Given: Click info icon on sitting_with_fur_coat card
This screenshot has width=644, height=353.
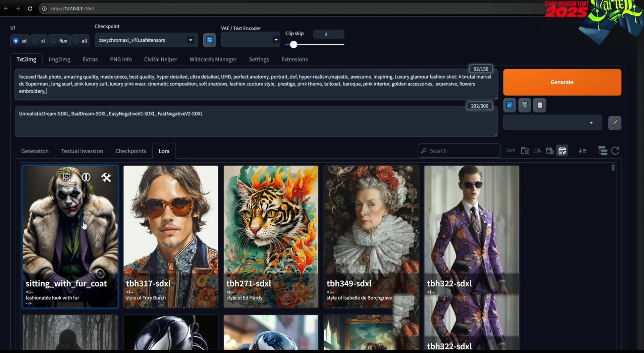Looking at the screenshot, I should [x=86, y=177].
